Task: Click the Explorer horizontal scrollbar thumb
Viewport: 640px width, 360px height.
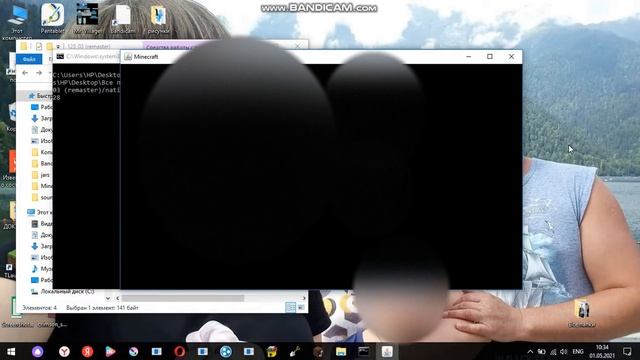Action: (183, 298)
